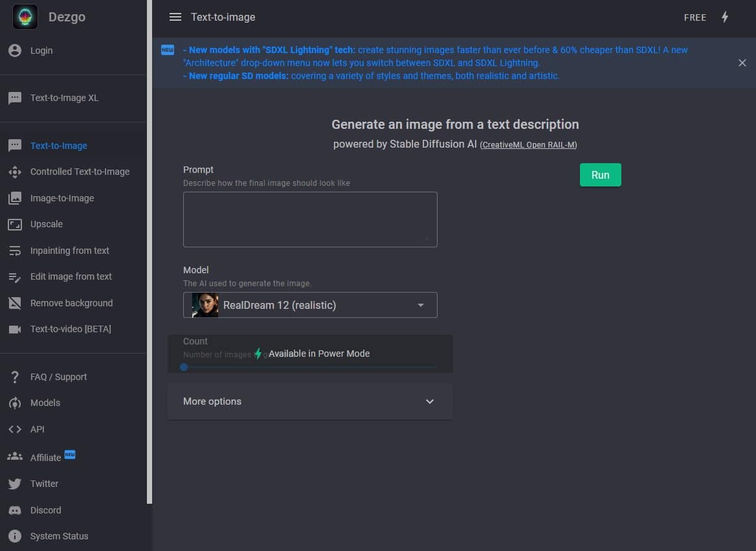The image size is (756, 551).
Task: Click the Run button
Action: pos(600,175)
